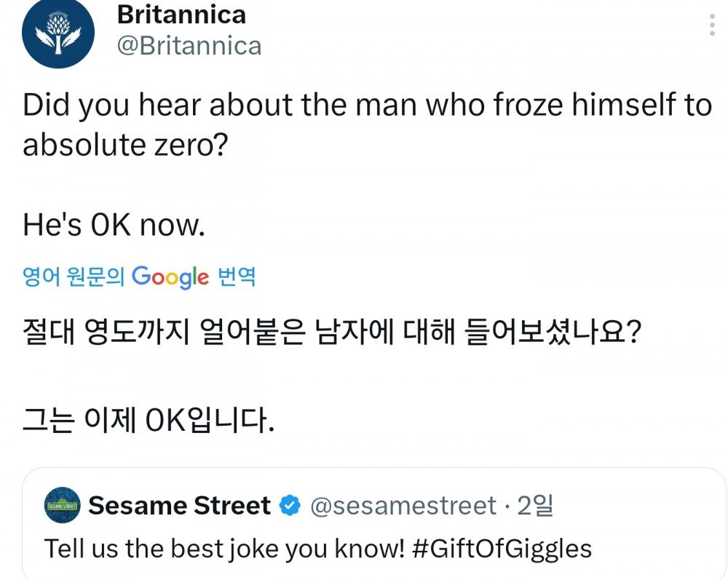This screenshot has height=580, width=728.
Task: Open the #GiftOfGiggles hashtag
Action: coord(502,548)
